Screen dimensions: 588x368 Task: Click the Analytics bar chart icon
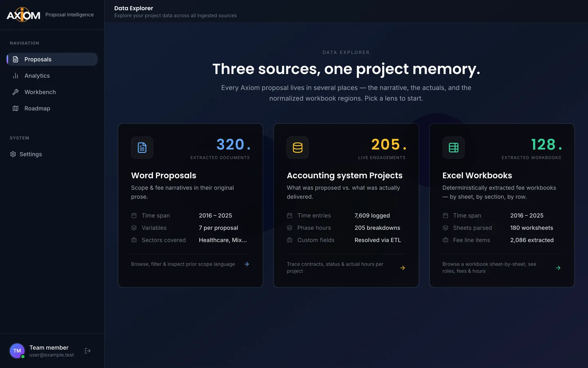(x=16, y=76)
